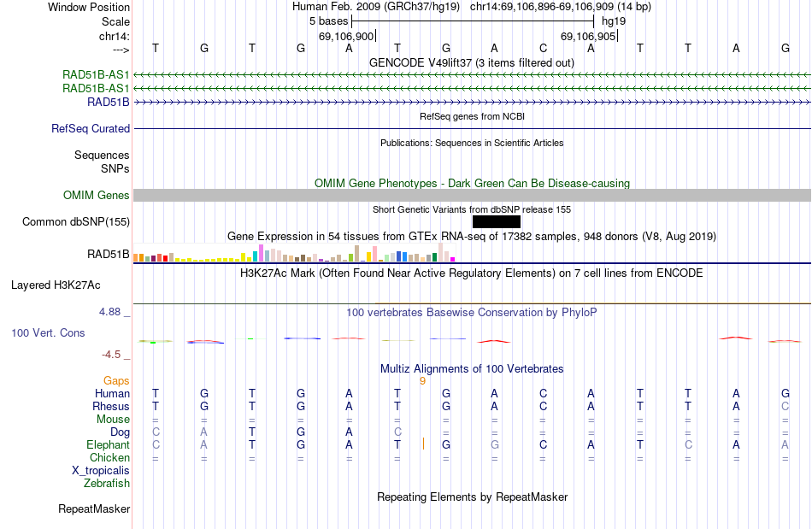Click the '69,106,900' coordinate tick
This screenshot has width=812, height=529.
[346, 36]
